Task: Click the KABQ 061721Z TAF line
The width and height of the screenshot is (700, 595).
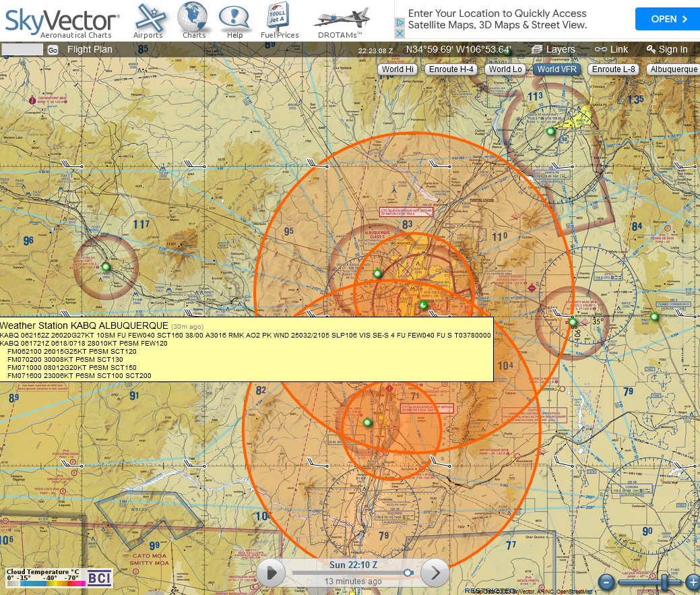Action: [x=84, y=343]
